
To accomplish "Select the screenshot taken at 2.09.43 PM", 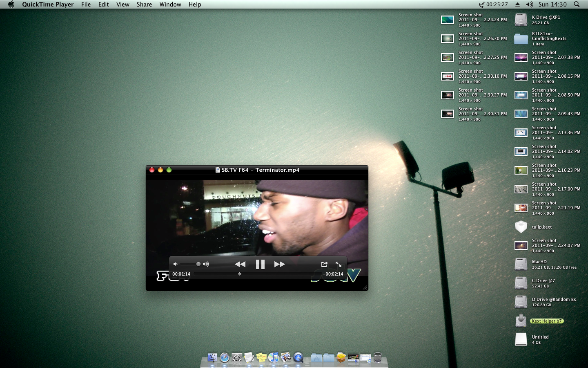I will click(521, 114).
